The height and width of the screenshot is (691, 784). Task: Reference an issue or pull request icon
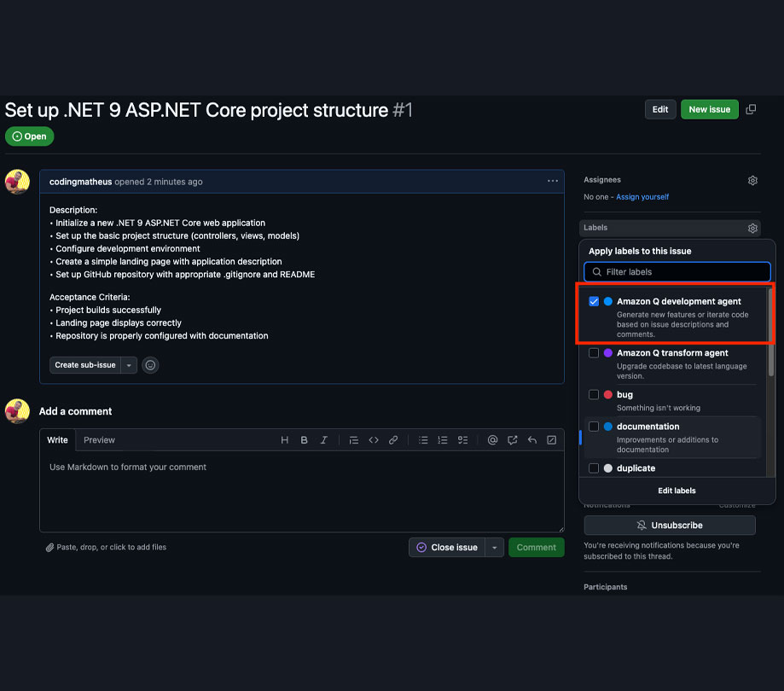[x=513, y=440]
